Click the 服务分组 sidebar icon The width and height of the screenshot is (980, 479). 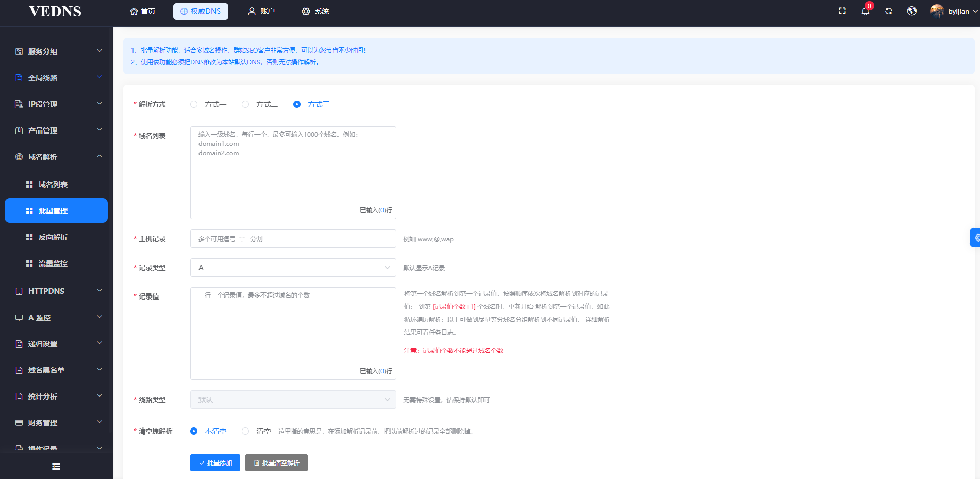pyautogui.click(x=19, y=52)
